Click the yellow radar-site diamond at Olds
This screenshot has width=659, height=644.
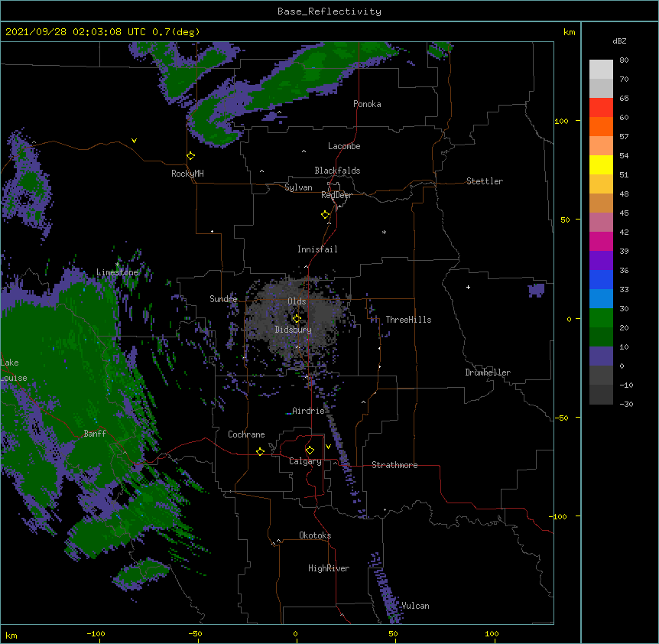click(x=297, y=319)
